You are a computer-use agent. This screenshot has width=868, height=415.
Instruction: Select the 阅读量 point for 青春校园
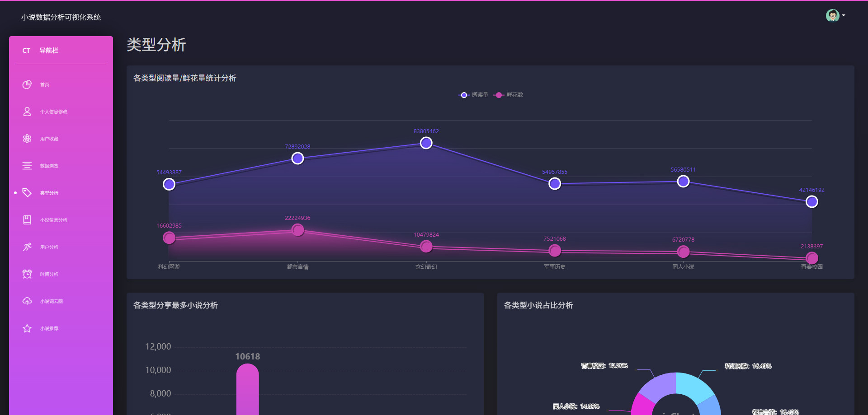tap(812, 202)
